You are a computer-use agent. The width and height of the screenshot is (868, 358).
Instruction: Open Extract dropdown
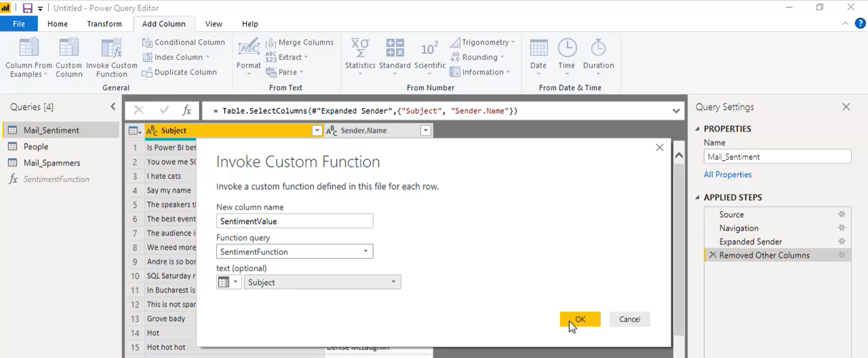287,57
